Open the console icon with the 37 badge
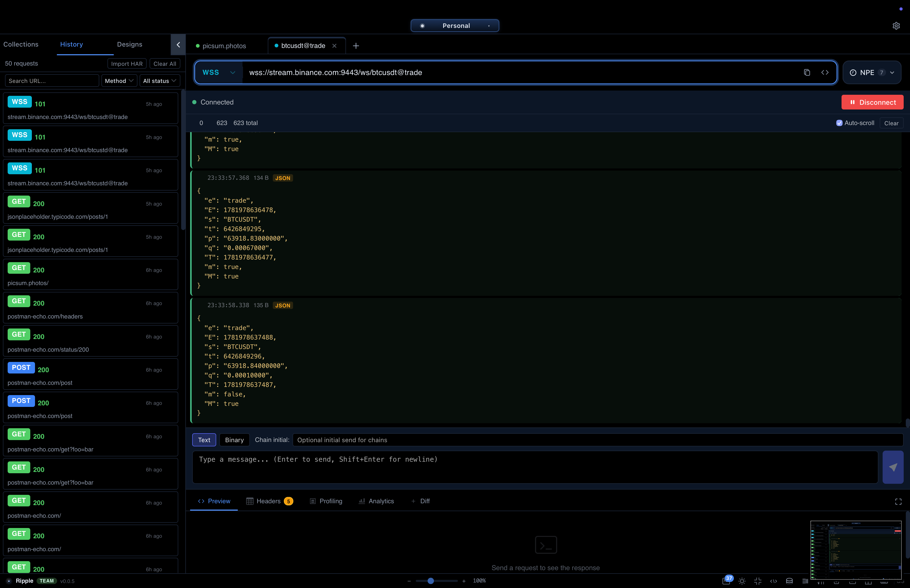The image size is (910, 588). [726, 581]
